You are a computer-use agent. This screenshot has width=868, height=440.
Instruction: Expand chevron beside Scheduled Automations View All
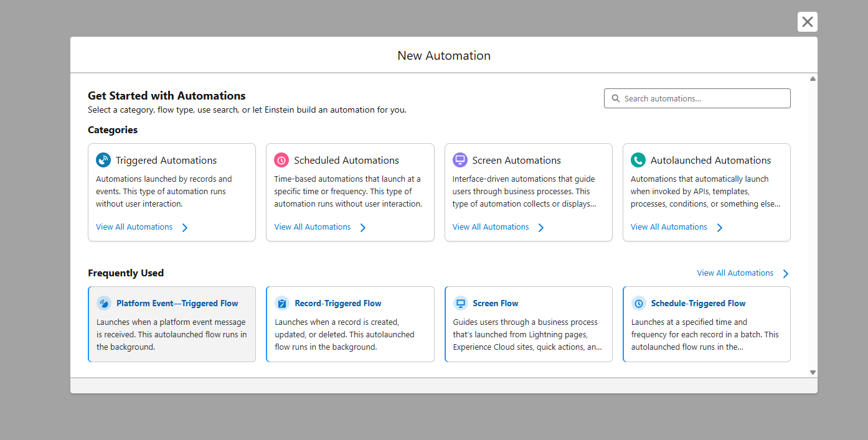pyautogui.click(x=363, y=228)
